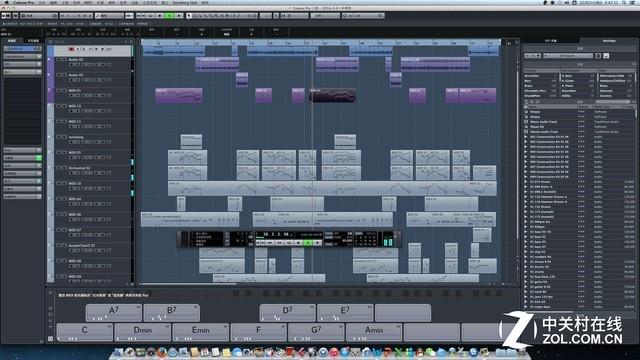Viewport: 640px width, 360px height.
Task: Mute the SampleTank2 07 track
Action: 59,245
